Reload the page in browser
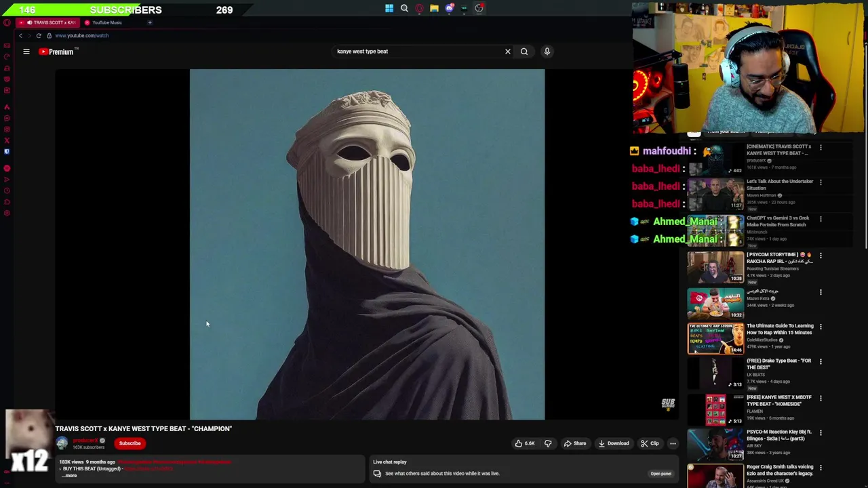868x488 pixels. tap(39, 35)
